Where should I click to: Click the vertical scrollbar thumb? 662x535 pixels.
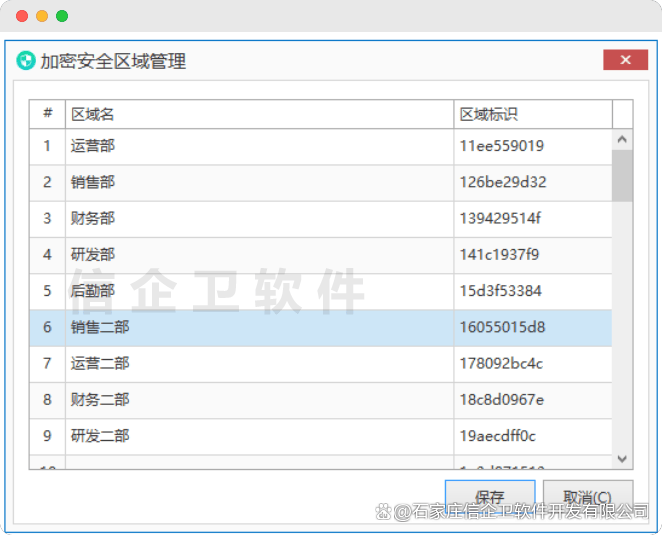click(x=622, y=176)
